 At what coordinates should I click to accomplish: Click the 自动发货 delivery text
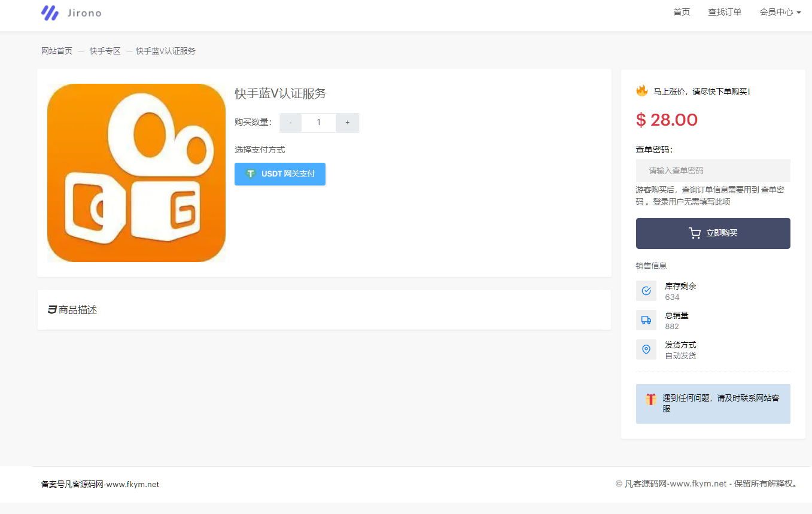[x=681, y=355]
